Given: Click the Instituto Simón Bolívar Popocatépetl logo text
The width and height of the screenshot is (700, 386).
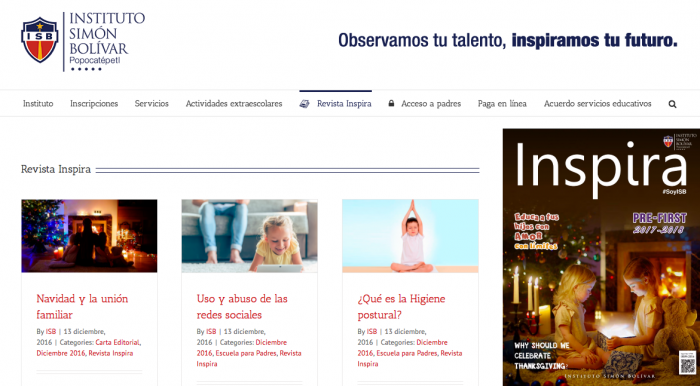Looking at the screenshot, I should coord(107,40).
